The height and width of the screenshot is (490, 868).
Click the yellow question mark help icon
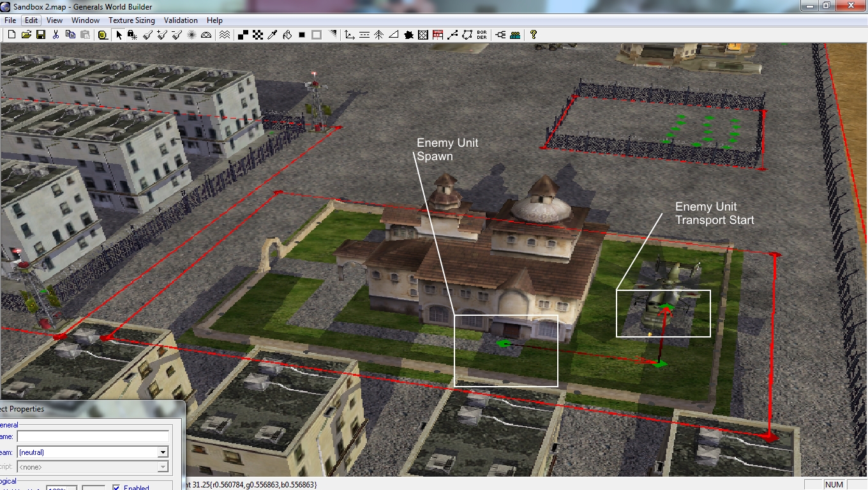pyautogui.click(x=534, y=35)
